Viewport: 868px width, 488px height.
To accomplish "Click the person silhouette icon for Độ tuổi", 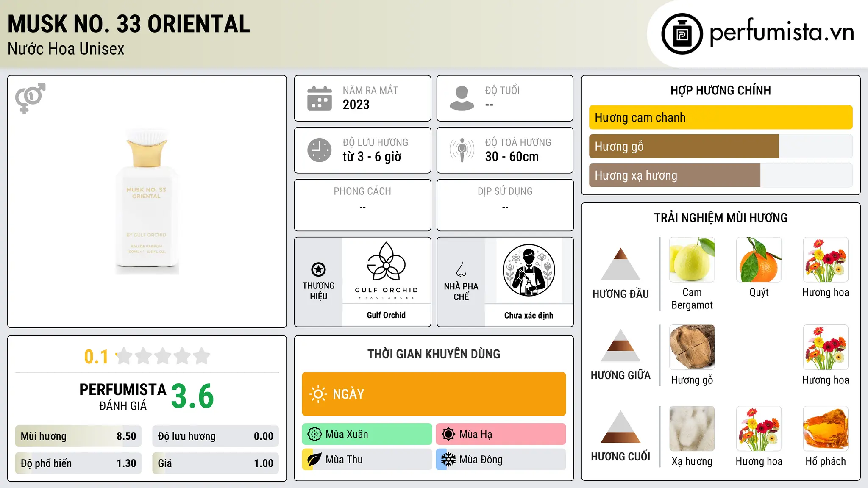I will pos(462,98).
